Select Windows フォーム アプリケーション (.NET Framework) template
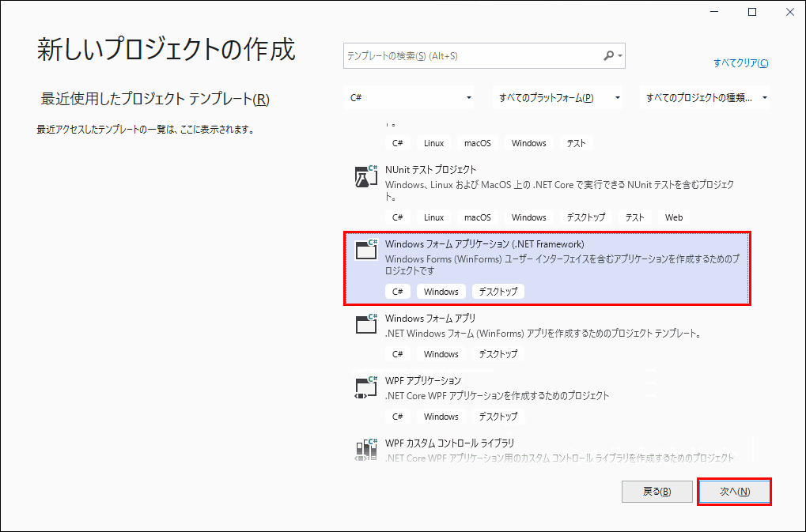This screenshot has width=806, height=532. [x=547, y=268]
